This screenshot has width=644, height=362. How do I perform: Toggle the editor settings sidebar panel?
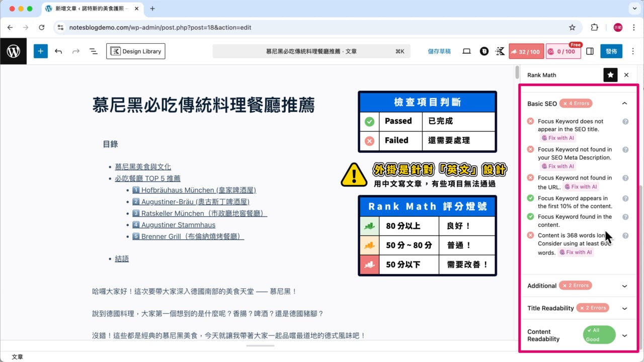click(x=590, y=51)
